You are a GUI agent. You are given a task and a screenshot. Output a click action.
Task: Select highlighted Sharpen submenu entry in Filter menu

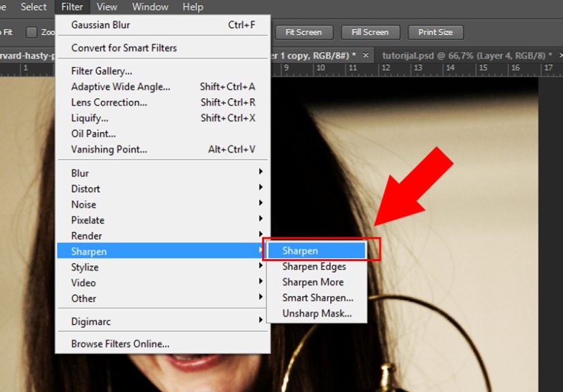click(161, 251)
